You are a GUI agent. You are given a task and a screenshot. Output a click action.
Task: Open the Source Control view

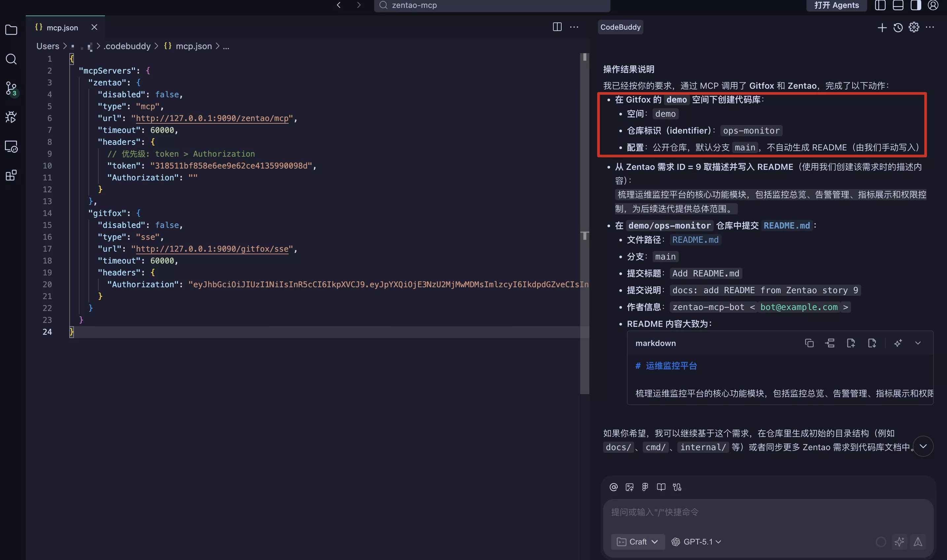coord(11,88)
